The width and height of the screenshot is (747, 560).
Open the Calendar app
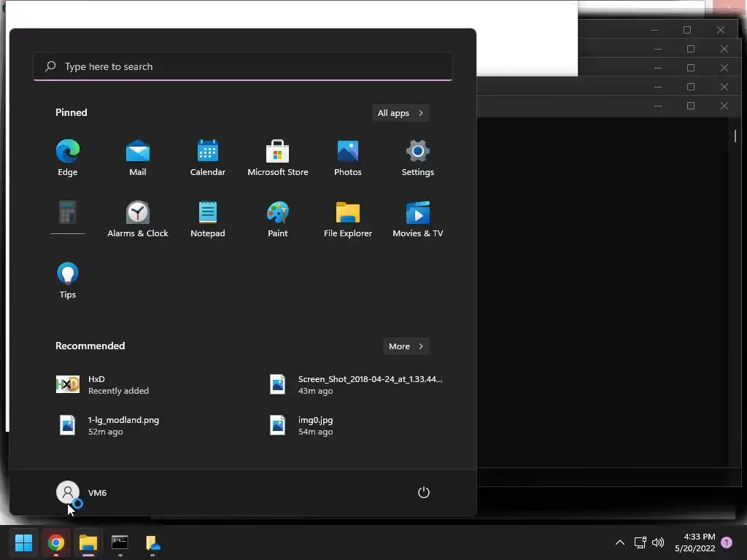pos(208,158)
